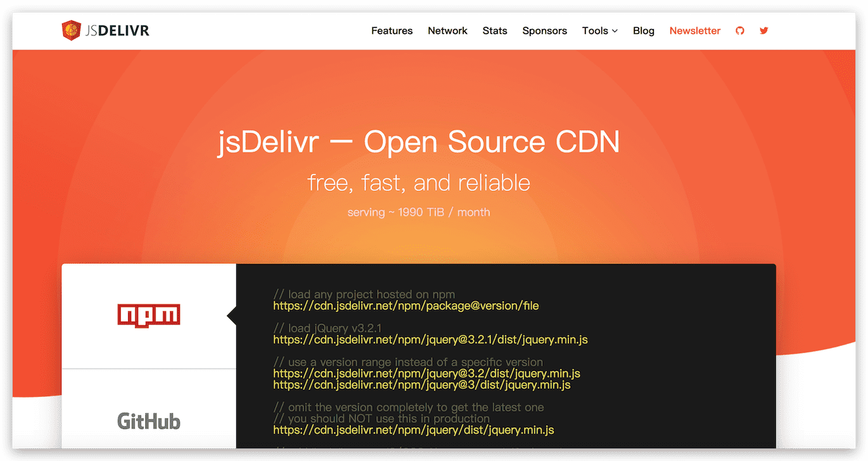The width and height of the screenshot is (868, 461).
Task: Select the npm logo tab
Action: [x=149, y=315]
